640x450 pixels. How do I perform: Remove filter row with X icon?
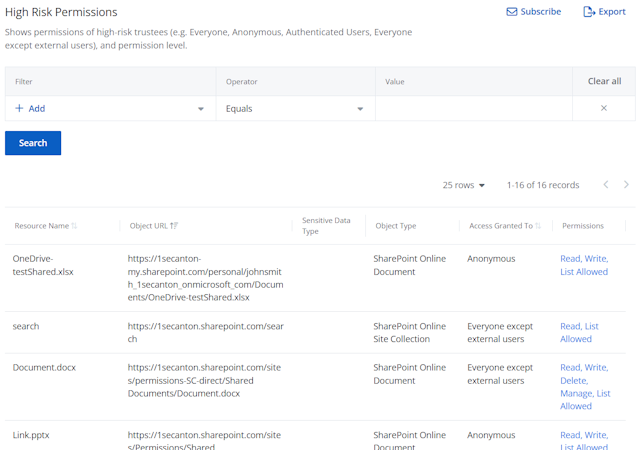coord(604,108)
